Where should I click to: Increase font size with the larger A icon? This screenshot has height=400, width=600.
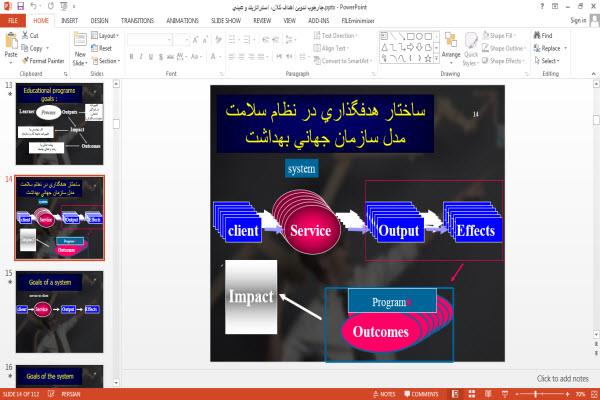[x=196, y=39]
